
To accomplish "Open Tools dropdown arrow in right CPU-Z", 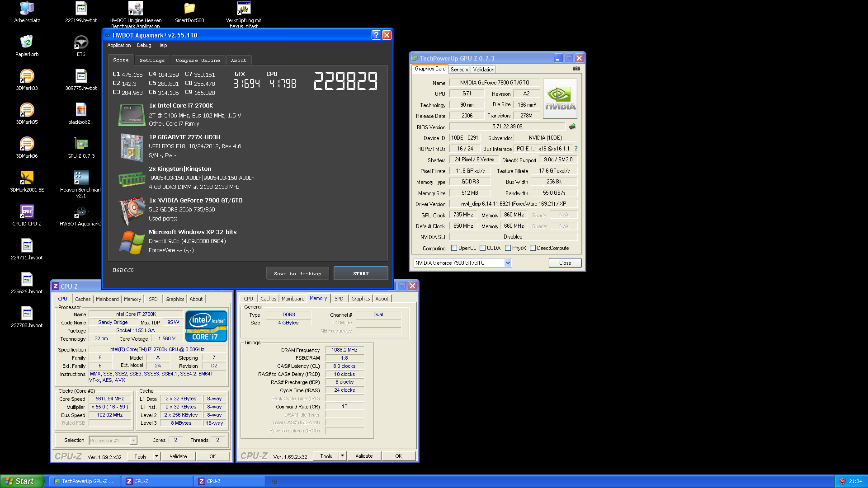I will point(342,456).
